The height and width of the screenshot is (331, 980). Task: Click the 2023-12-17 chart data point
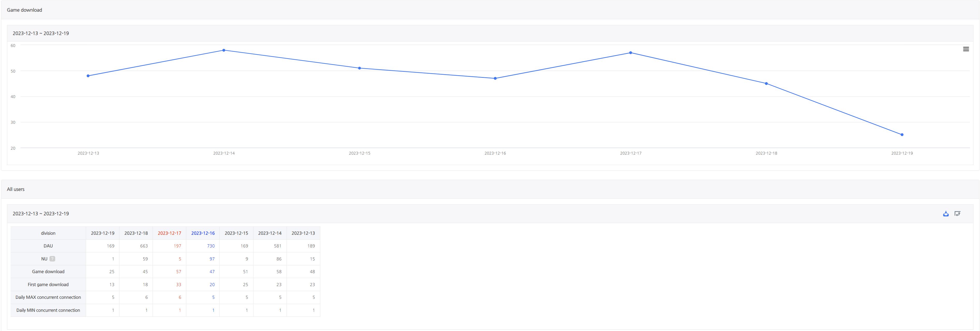(x=630, y=53)
